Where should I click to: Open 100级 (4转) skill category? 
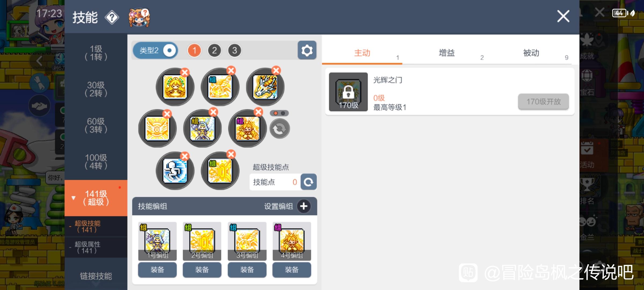coord(96,162)
